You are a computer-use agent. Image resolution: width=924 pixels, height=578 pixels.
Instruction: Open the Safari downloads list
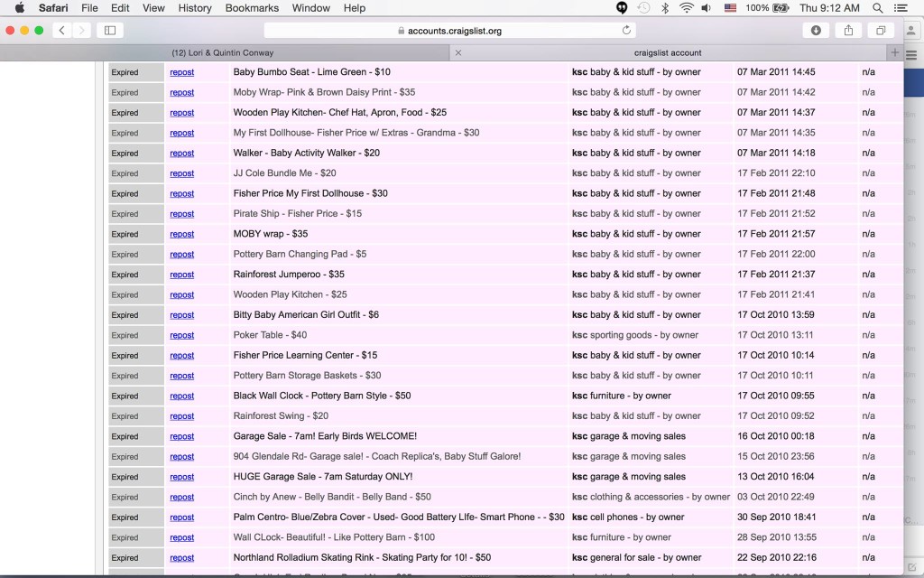point(816,30)
